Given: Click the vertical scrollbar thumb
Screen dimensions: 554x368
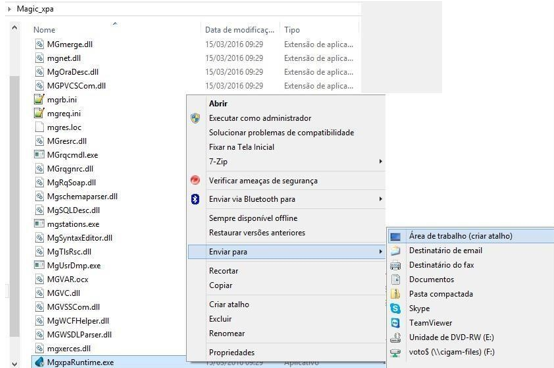Looking at the screenshot, I should 14,206.
